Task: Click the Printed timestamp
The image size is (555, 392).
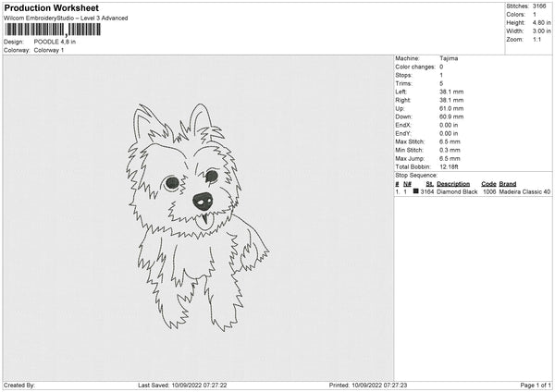Action: point(368,386)
